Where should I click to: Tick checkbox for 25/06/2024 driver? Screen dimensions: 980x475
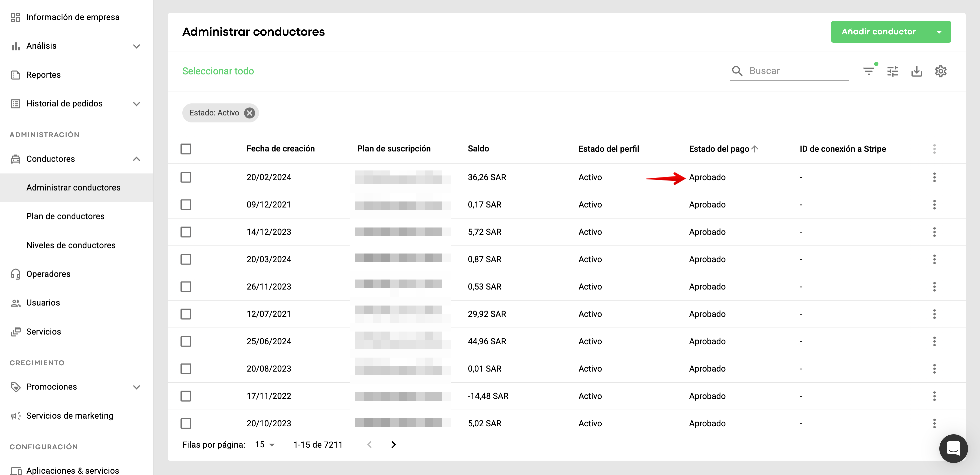186,342
